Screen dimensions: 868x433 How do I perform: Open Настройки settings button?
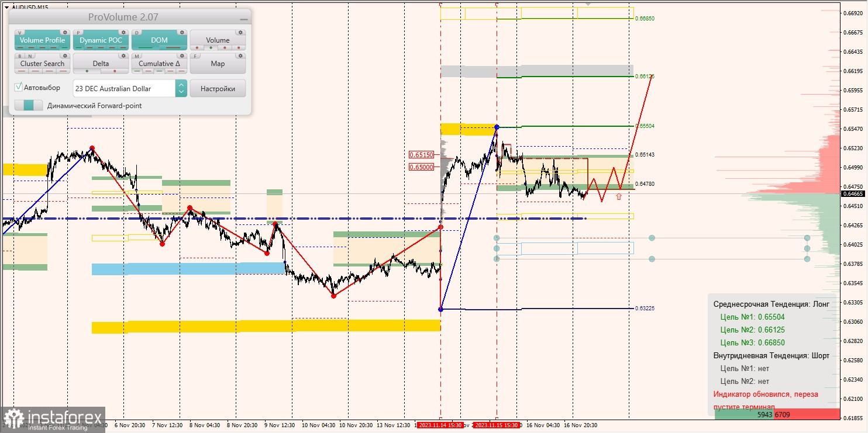pyautogui.click(x=218, y=89)
